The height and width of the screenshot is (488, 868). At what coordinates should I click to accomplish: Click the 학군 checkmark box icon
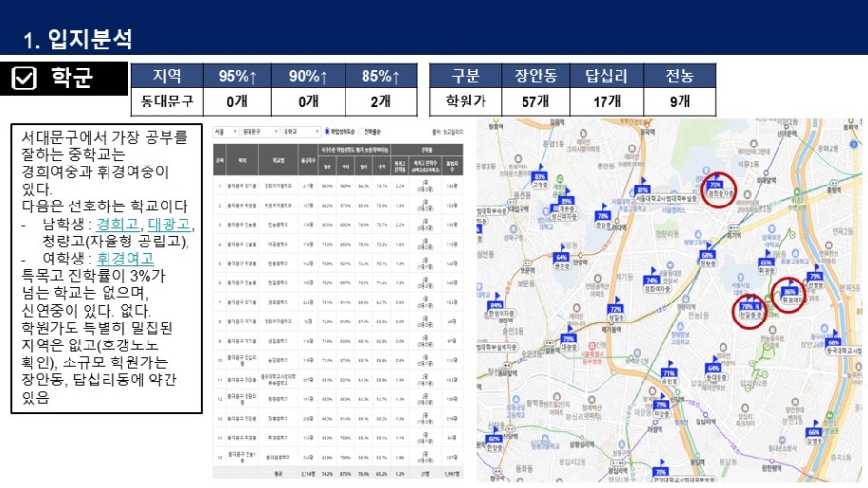point(25,78)
